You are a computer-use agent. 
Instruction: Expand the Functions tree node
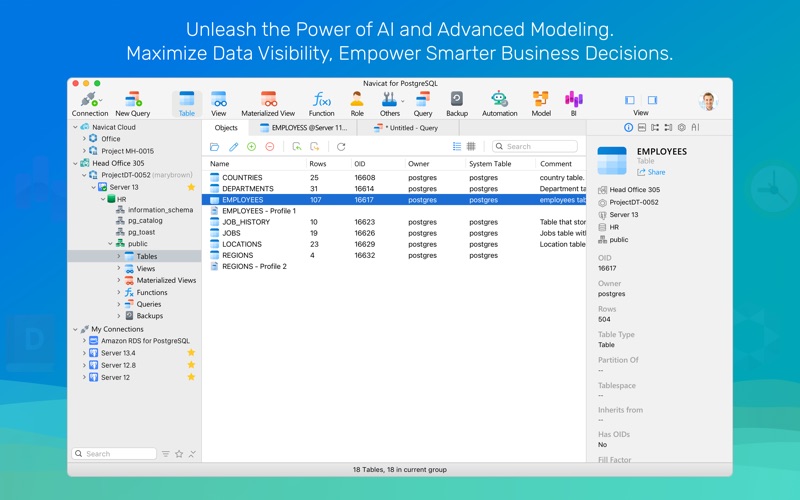tap(119, 292)
